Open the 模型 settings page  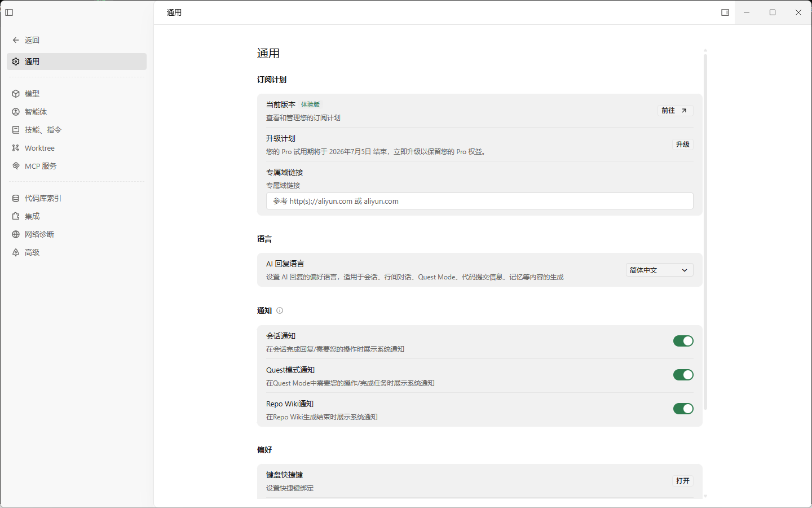point(77,94)
